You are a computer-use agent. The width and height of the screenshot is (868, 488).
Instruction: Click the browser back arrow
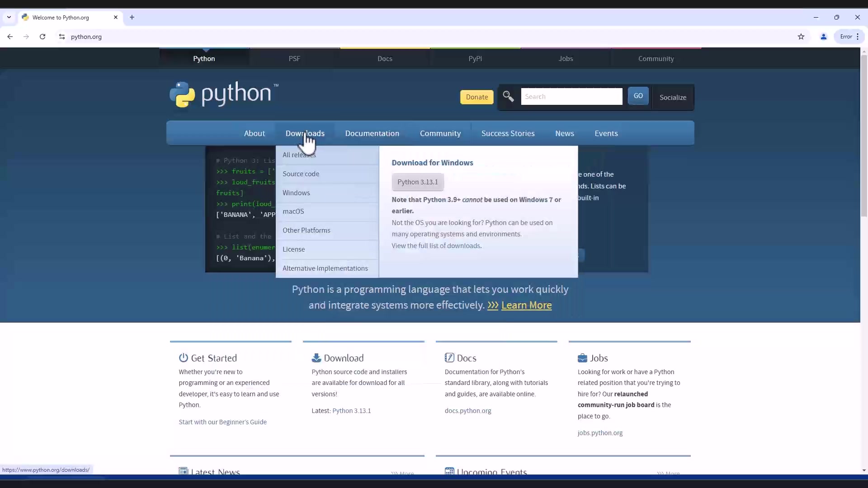tap(10, 37)
